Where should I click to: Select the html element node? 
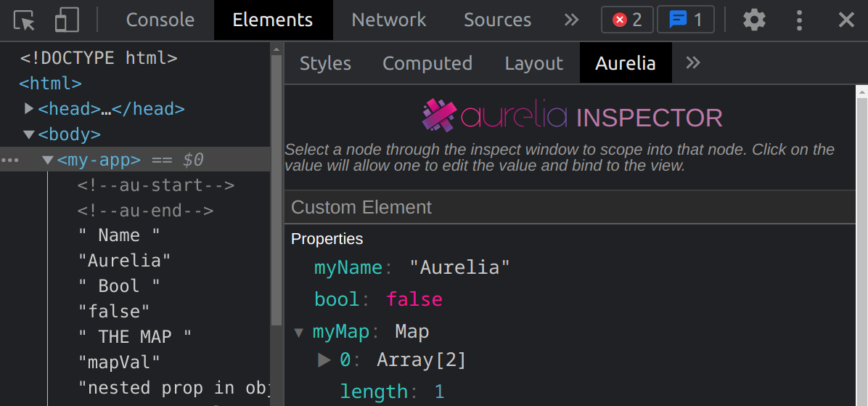[50, 84]
